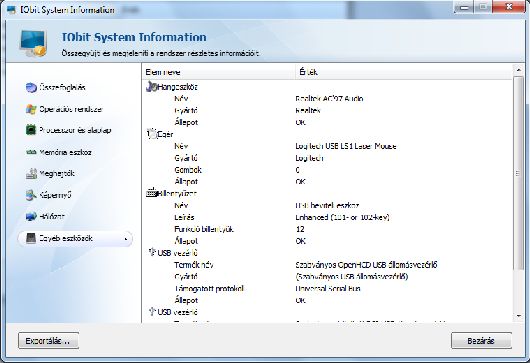
Task: Click the IObit System Information header monitor icon
Action: click(33, 43)
